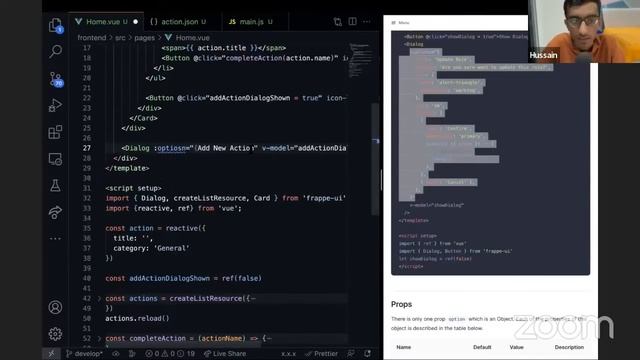Open remote window indicator in status bar
Viewport: 640px width, 360px height.
51,353
